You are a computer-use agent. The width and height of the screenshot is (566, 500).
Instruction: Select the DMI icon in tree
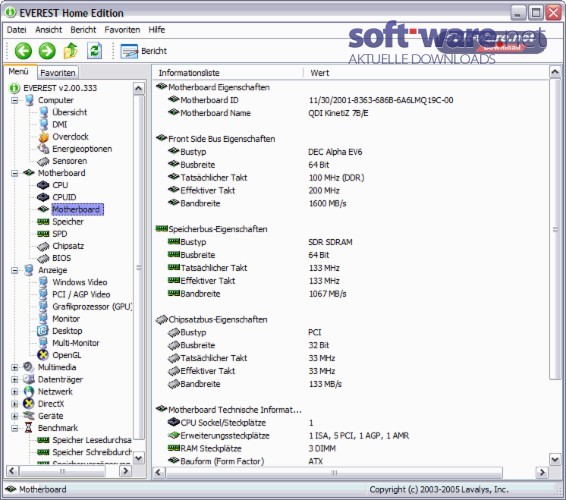pos(43,125)
